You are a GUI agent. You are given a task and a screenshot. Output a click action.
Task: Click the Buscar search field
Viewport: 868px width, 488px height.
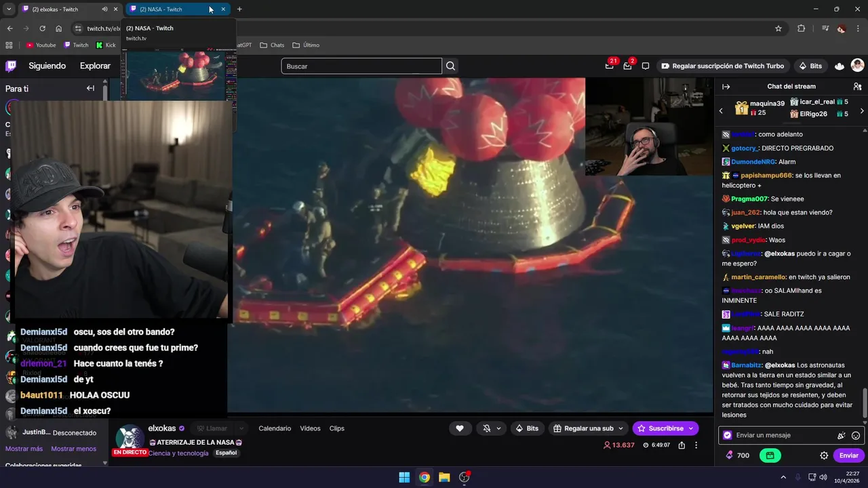coord(361,66)
